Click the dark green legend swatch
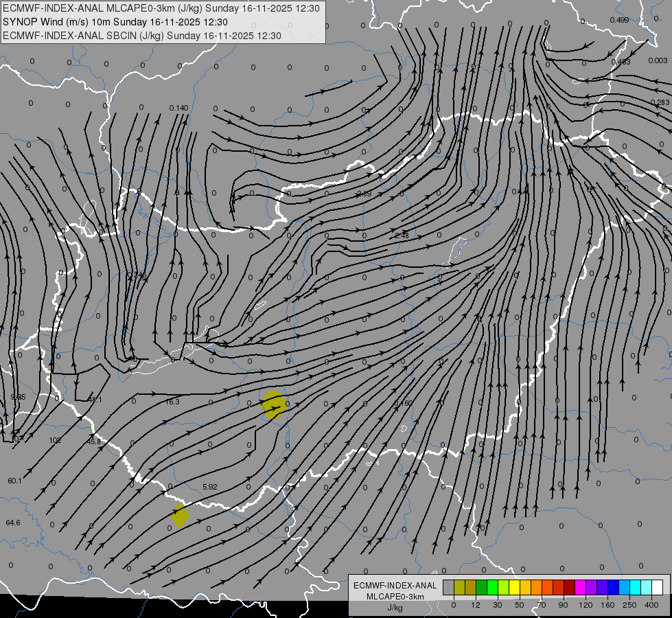 click(x=481, y=588)
